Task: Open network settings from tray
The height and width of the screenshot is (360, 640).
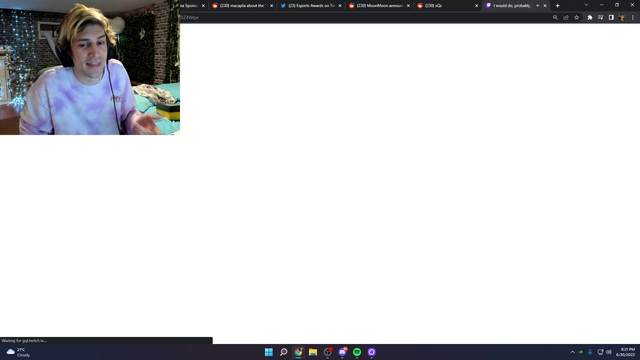Action: click(x=600, y=352)
